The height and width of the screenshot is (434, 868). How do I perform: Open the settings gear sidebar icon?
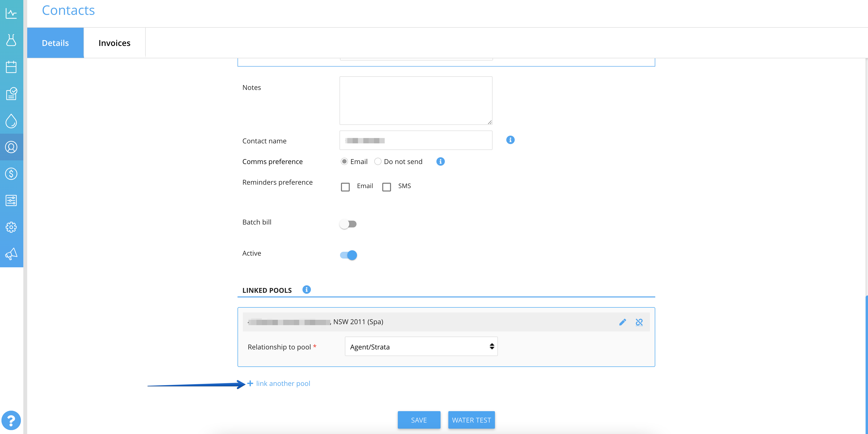[x=11, y=227]
